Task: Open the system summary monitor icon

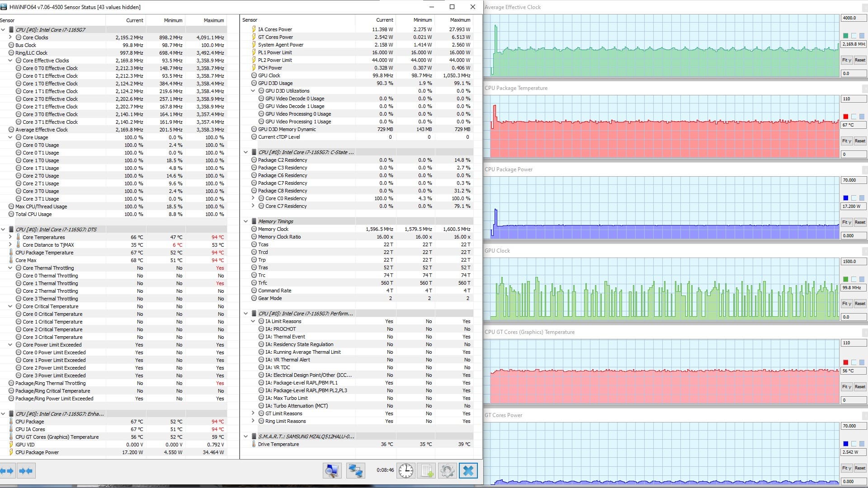Action: tap(332, 471)
